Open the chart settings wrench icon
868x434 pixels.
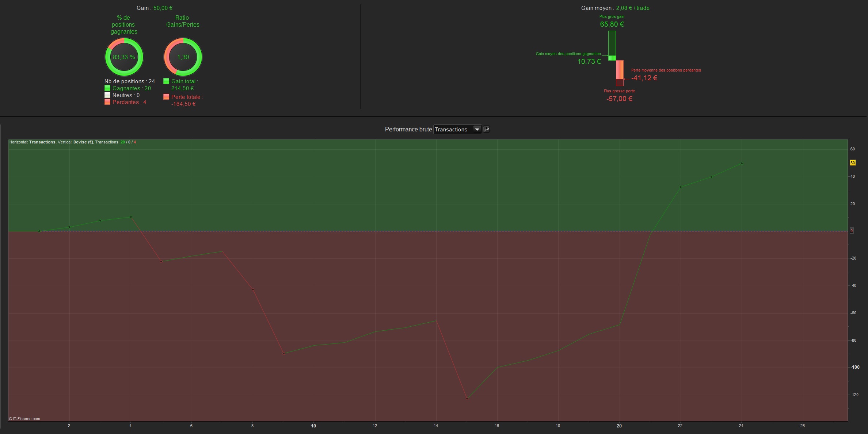[486, 129]
